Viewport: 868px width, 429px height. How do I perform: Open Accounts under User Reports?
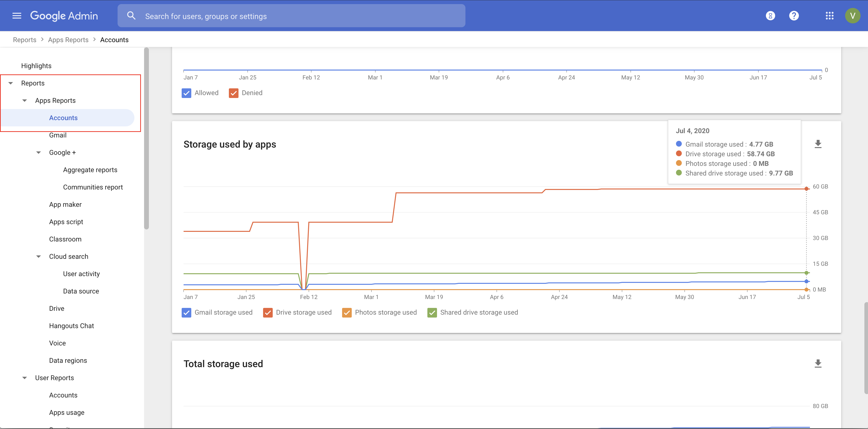(63, 395)
